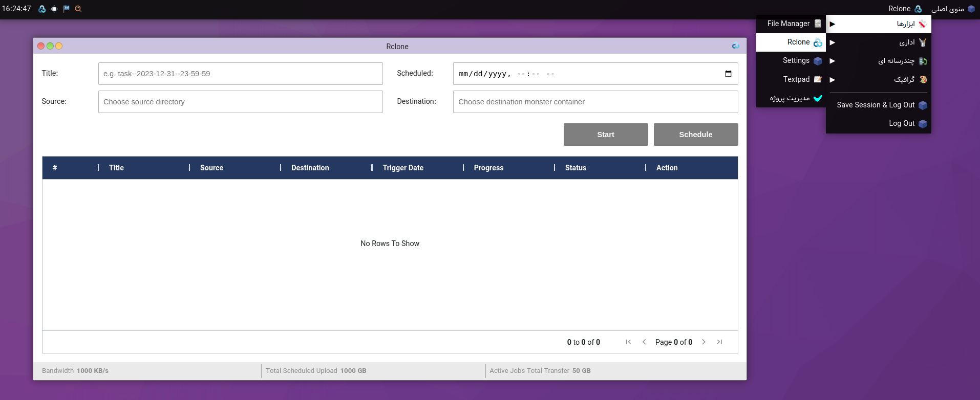This screenshot has height=400, width=980.
Task: Click the white square move icon in top bar
Action: pyautogui.click(x=54, y=9)
